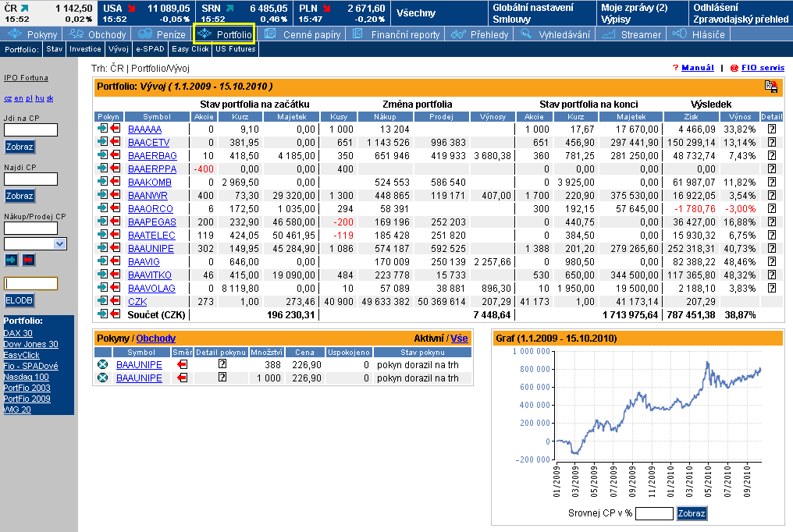Click the buy icon for BAACETV
The image size is (793, 532).
[x=103, y=142]
